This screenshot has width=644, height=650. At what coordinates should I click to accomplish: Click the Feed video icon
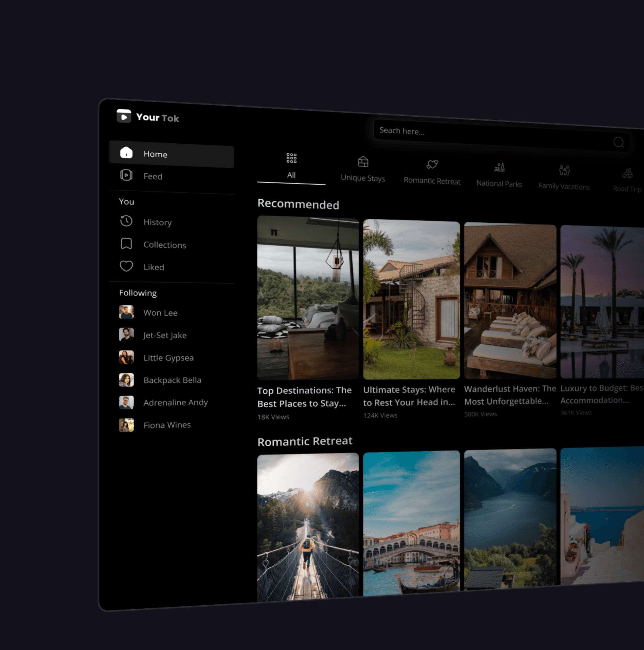coord(126,175)
